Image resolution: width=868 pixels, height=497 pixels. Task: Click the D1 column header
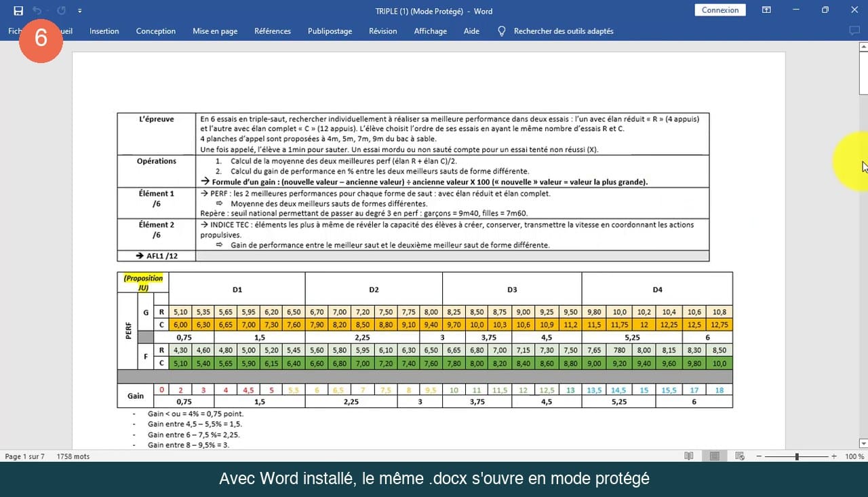[237, 290]
